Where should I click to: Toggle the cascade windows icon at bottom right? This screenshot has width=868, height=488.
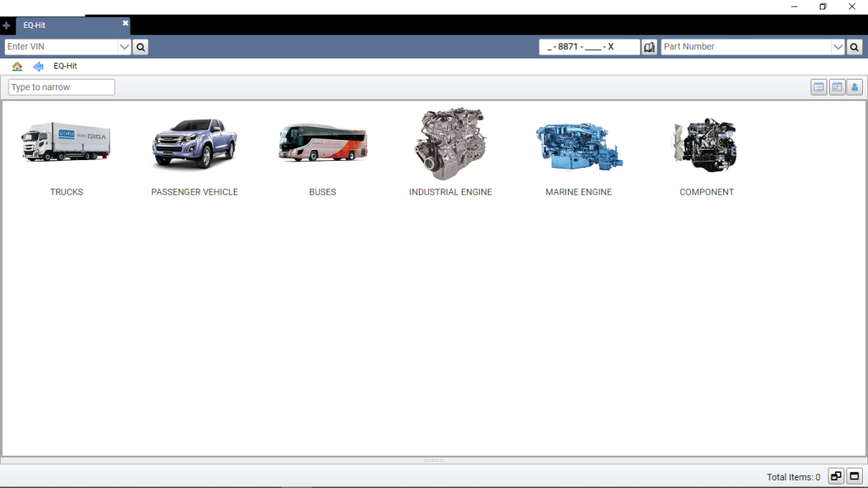(835, 476)
